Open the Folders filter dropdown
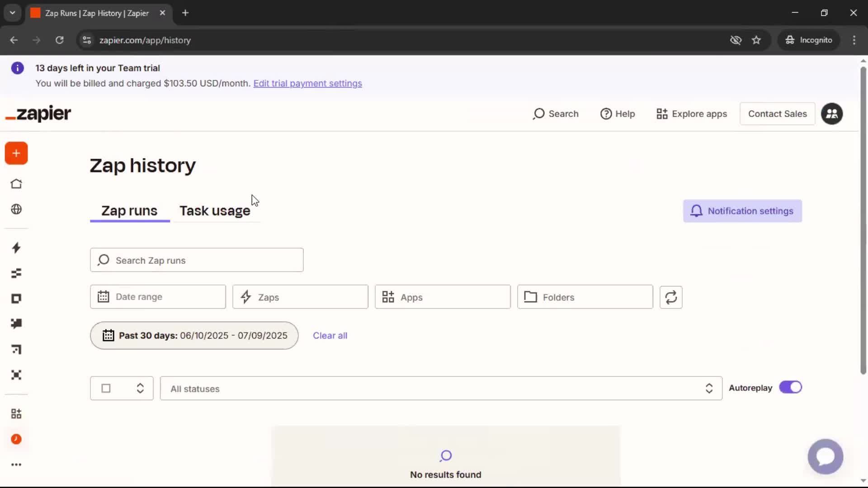This screenshot has height=488, width=868. click(585, 297)
